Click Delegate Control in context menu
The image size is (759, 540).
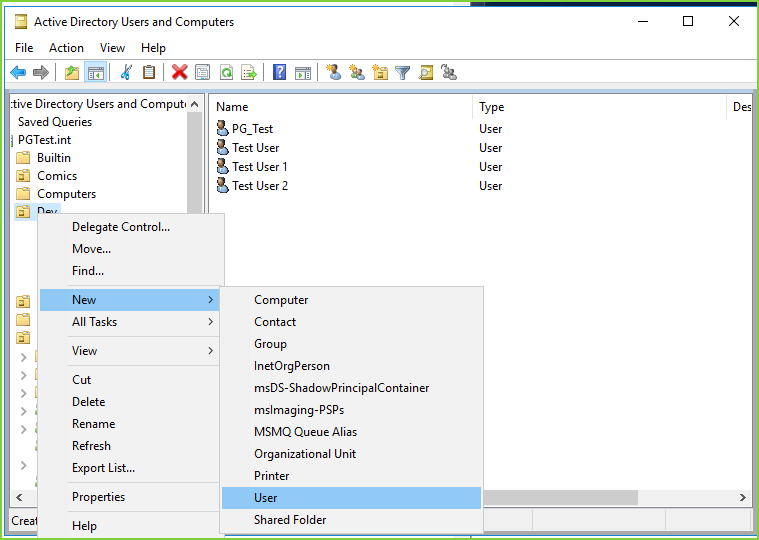tap(121, 227)
